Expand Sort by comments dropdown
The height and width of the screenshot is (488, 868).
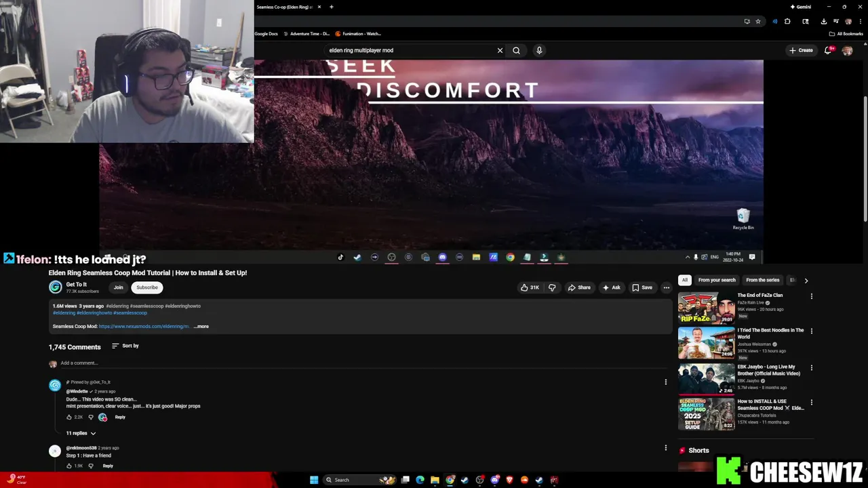(125, 346)
